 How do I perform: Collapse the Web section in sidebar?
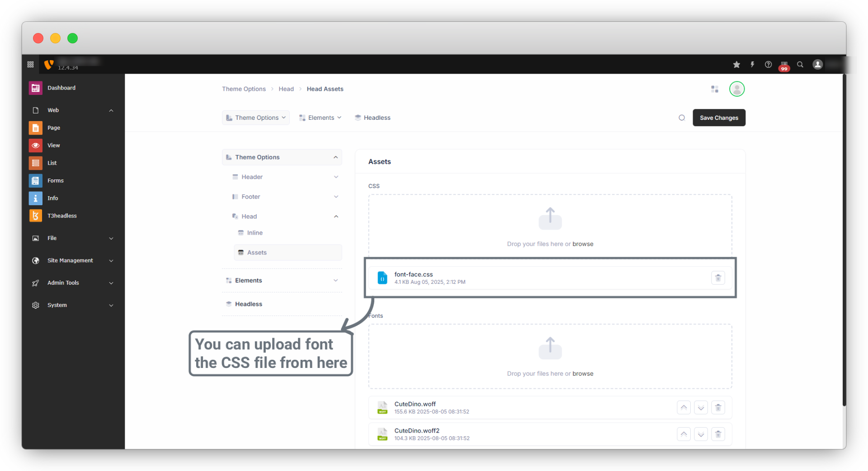coord(111,110)
